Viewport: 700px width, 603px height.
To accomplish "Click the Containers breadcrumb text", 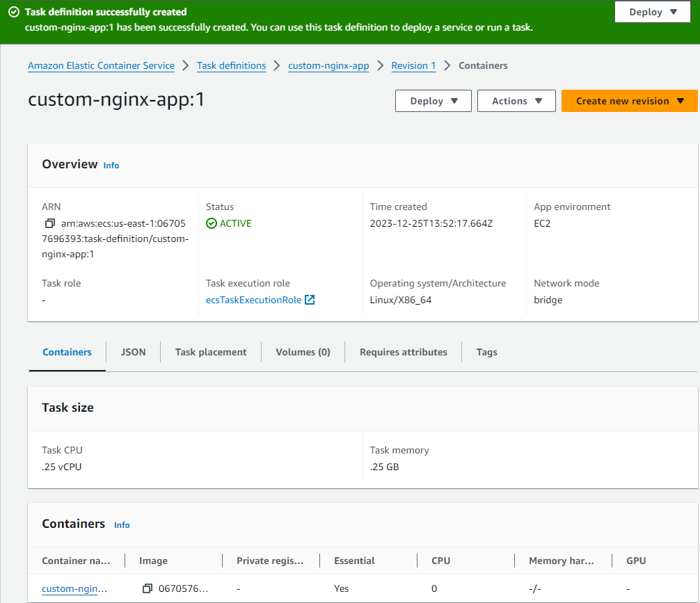I will point(483,65).
